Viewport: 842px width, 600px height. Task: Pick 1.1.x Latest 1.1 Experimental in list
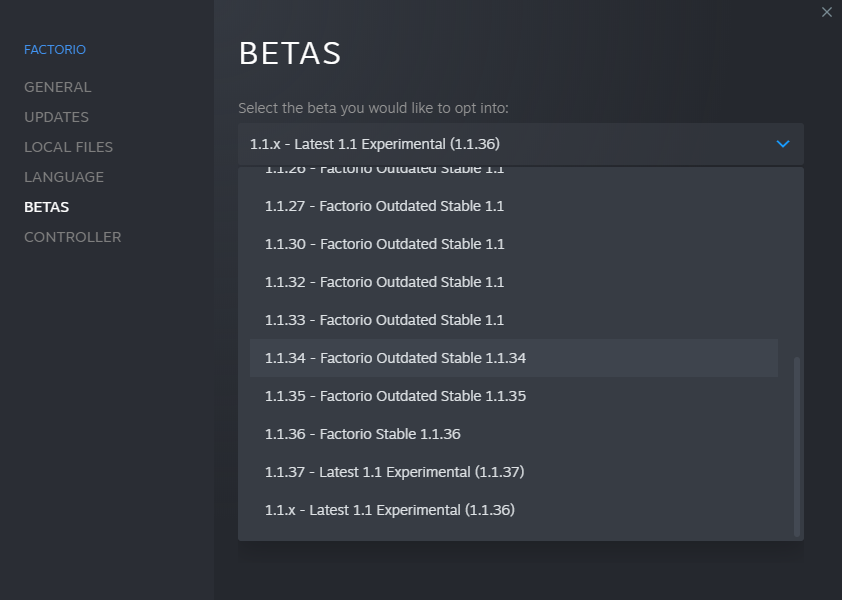[x=389, y=510]
